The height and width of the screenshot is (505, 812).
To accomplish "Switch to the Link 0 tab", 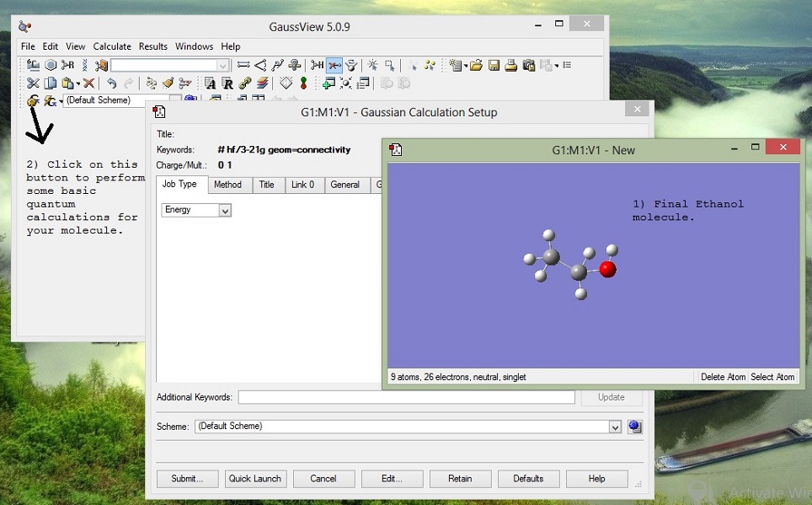I will tap(303, 185).
